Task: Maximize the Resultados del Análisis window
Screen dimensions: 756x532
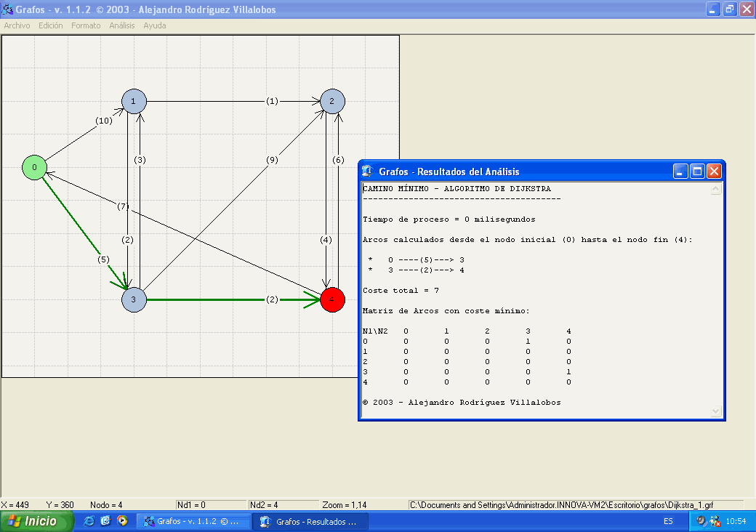Action: pos(697,172)
